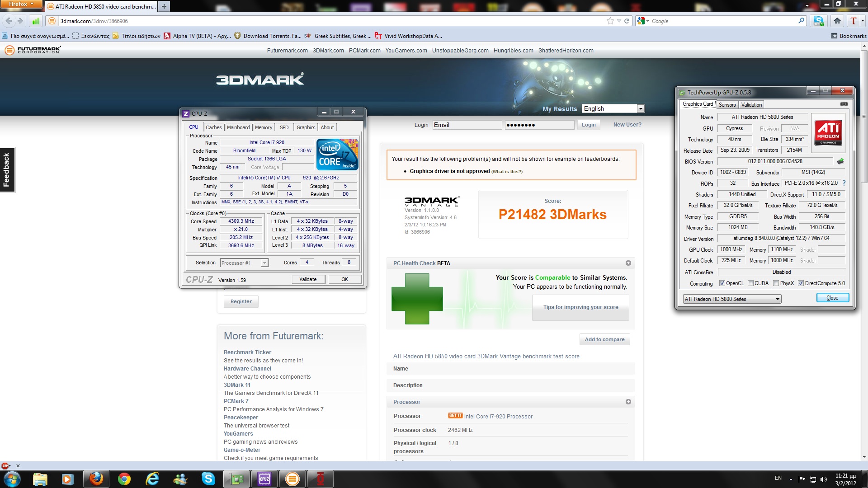Open a new tab with plus button

(x=164, y=6)
